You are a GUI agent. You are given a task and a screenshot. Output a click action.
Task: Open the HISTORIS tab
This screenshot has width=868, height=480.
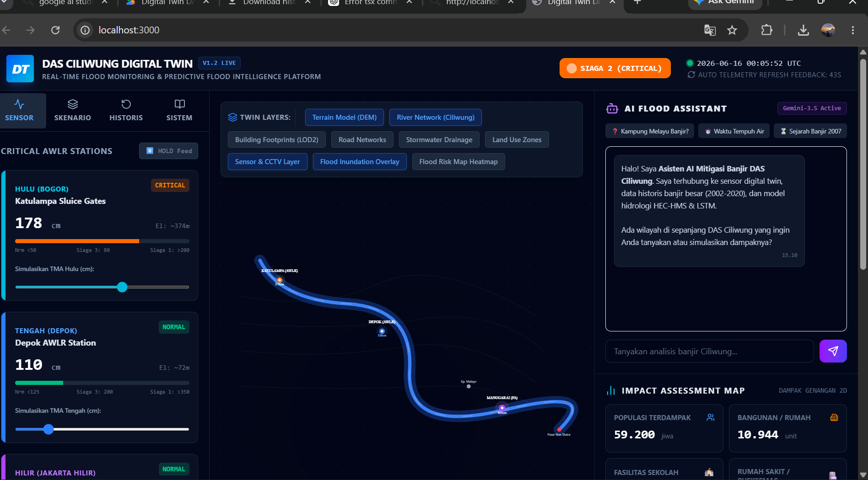point(126,111)
